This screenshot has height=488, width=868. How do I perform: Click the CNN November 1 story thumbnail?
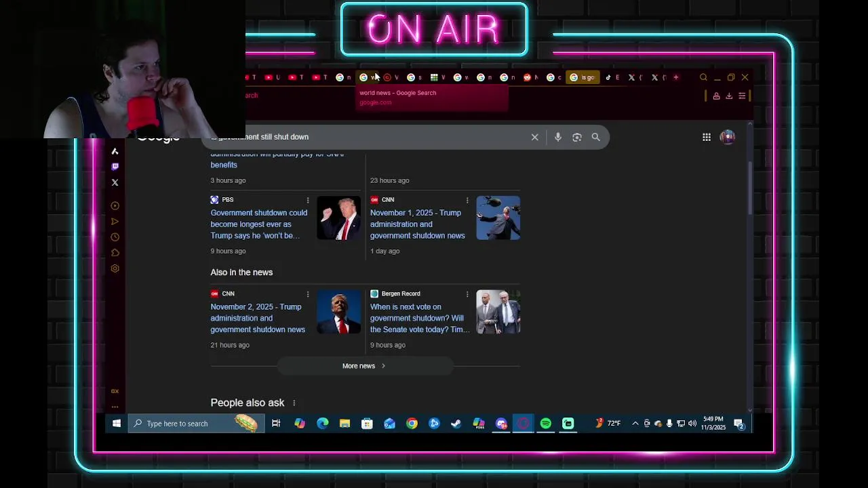pos(498,218)
